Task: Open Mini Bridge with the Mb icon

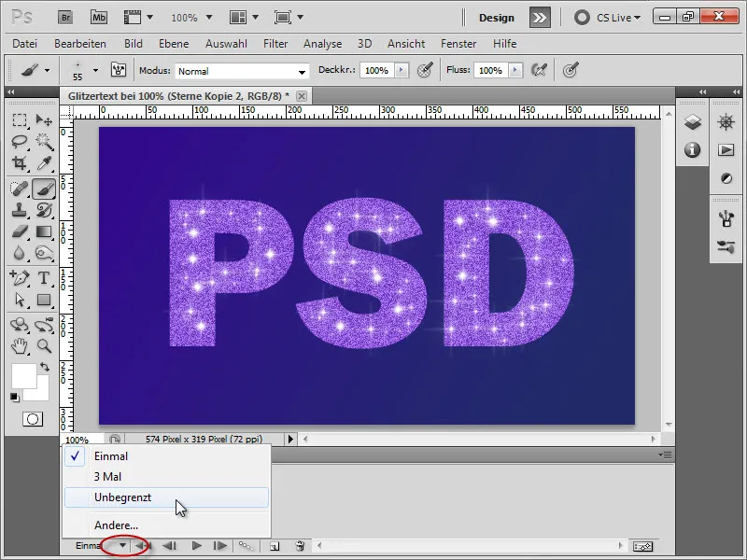Action: point(99,18)
